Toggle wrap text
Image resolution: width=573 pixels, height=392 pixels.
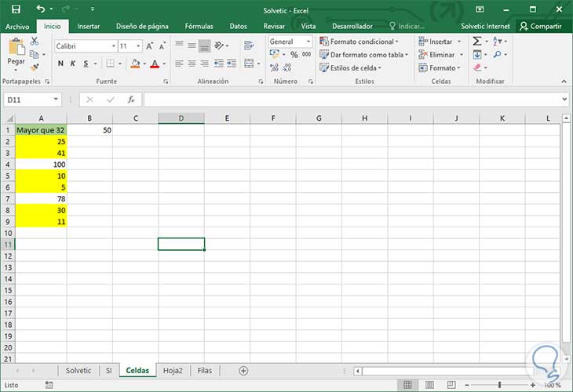coord(250,45)
